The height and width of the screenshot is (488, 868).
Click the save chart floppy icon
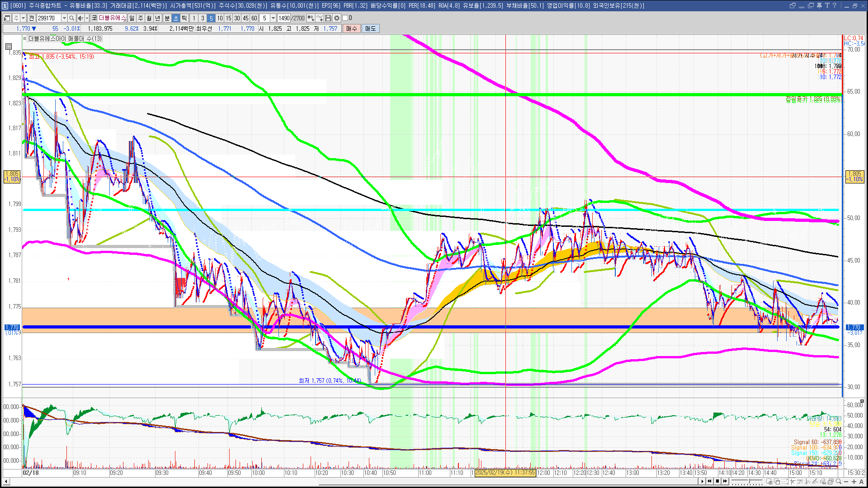(328, 18)
